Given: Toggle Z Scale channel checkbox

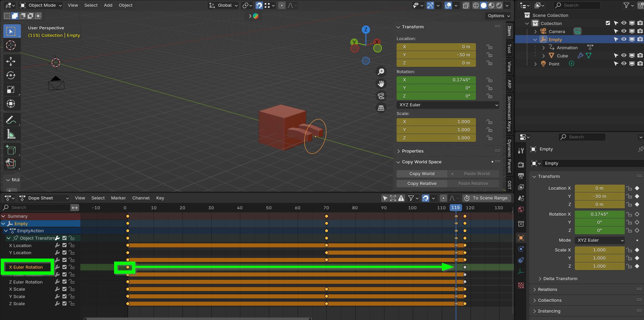Looking at the screenshot, I should coord(64,303).
